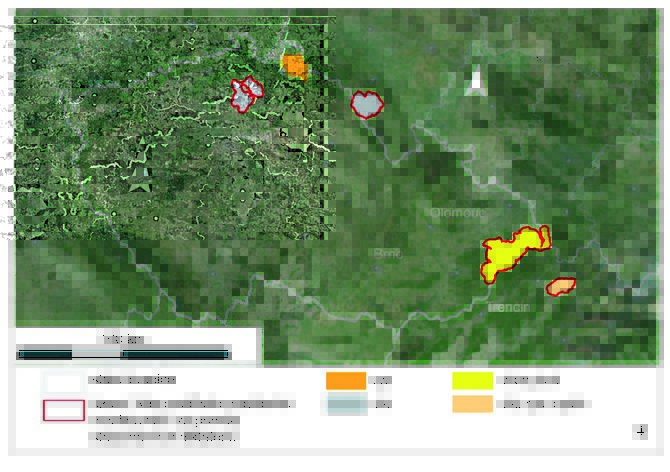Click the Olomouc city label
This screenshot has height=472, width=670.
[455, 213]
